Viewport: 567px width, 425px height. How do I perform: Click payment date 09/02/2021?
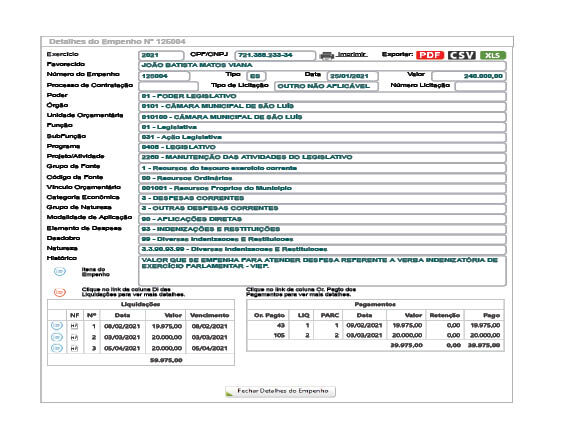tap(364, 326)
